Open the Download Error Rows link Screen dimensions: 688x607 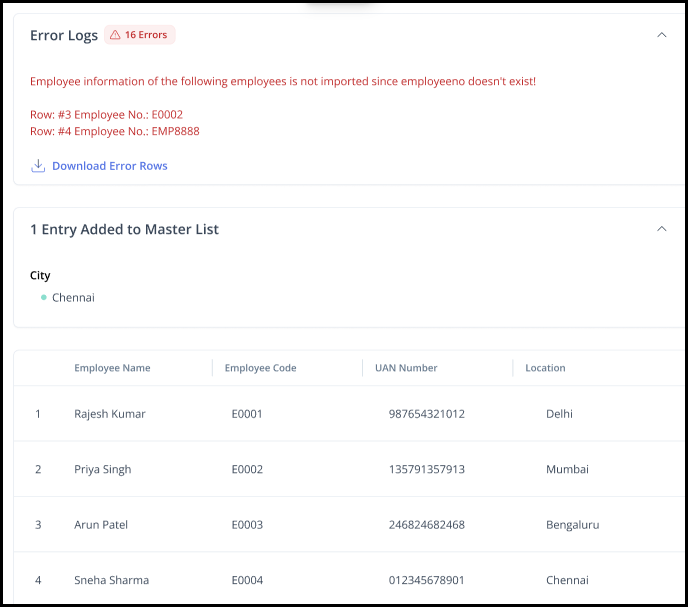(x=110, y=166)
